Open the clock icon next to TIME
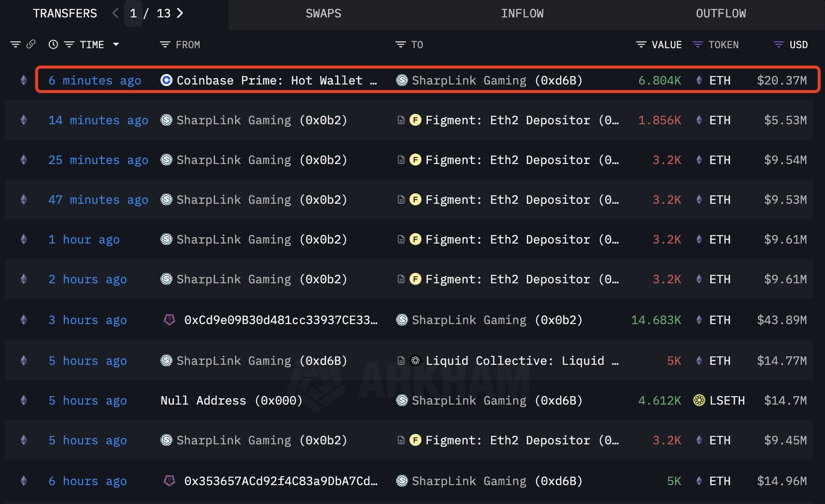Screen dimensions: 825x504 tap(54, 44)
